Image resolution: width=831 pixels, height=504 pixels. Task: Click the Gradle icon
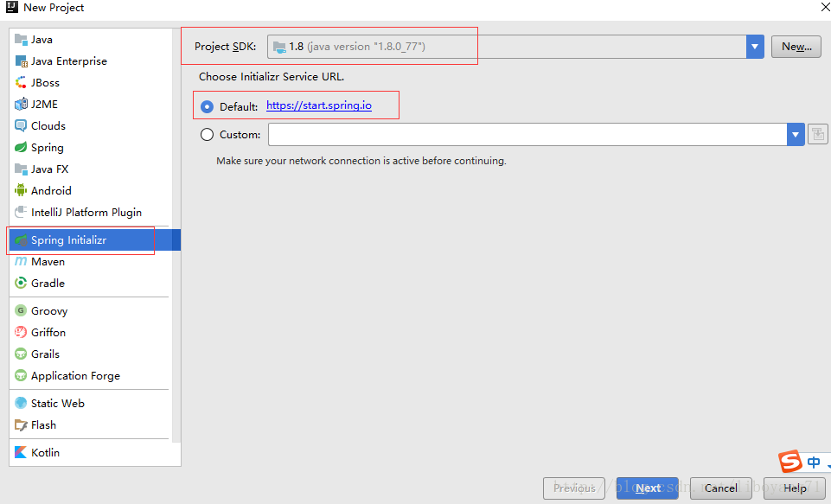click(x=21, y=283)
